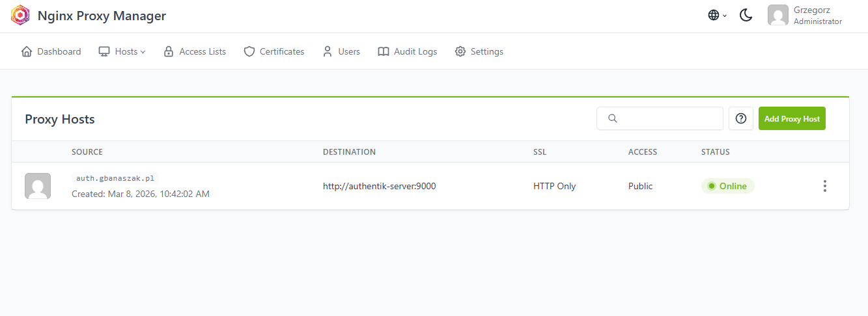Click the http://authentik-server:9000 destination
Screen dimensions: 868x316
click(x=380, y=186)
